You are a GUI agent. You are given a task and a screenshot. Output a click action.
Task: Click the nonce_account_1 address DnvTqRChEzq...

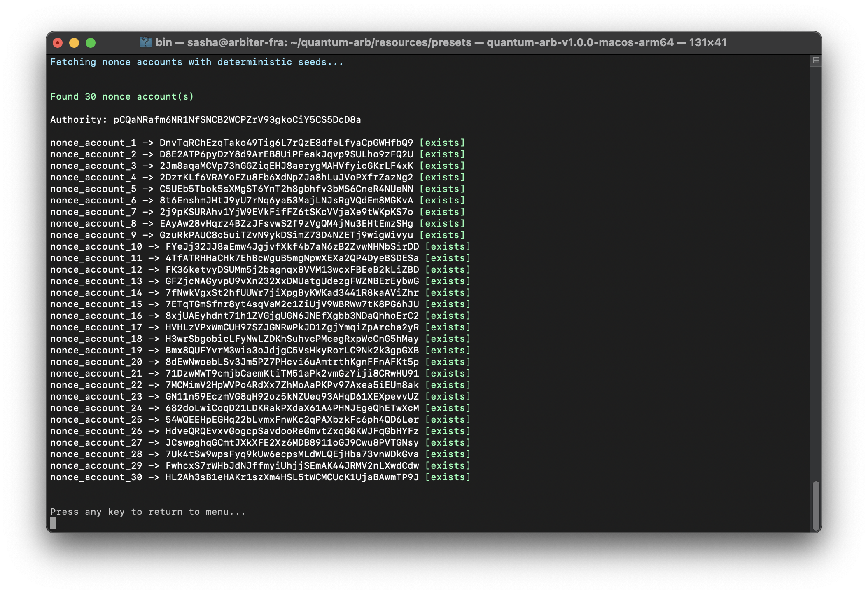(x=286, y=143)
